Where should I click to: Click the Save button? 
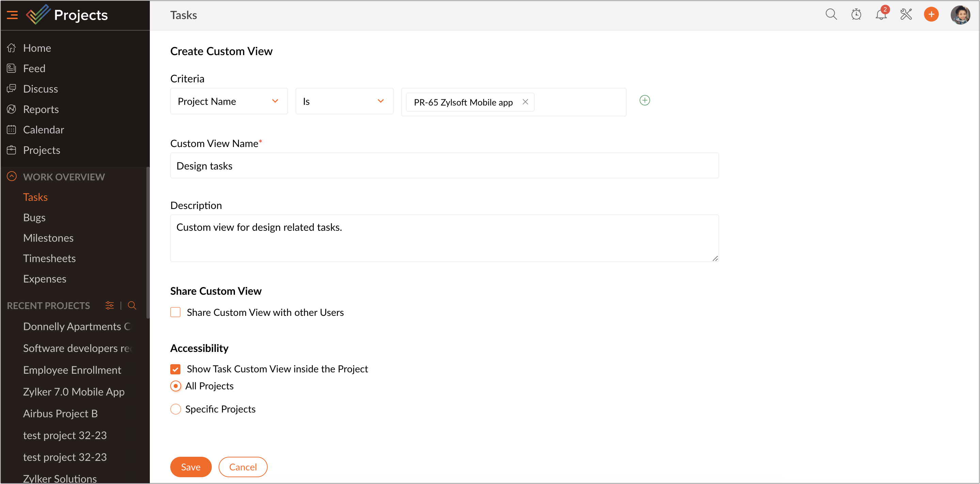(x=191, y=467)
